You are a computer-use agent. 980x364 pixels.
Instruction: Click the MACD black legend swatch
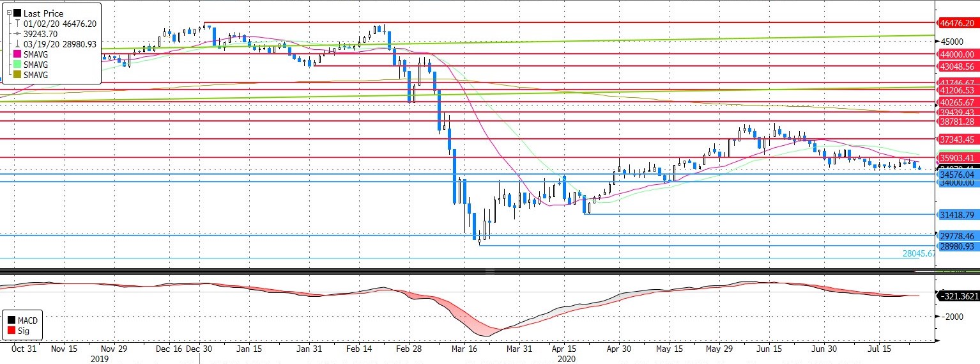pyautogui.click(x=12, y=320)
